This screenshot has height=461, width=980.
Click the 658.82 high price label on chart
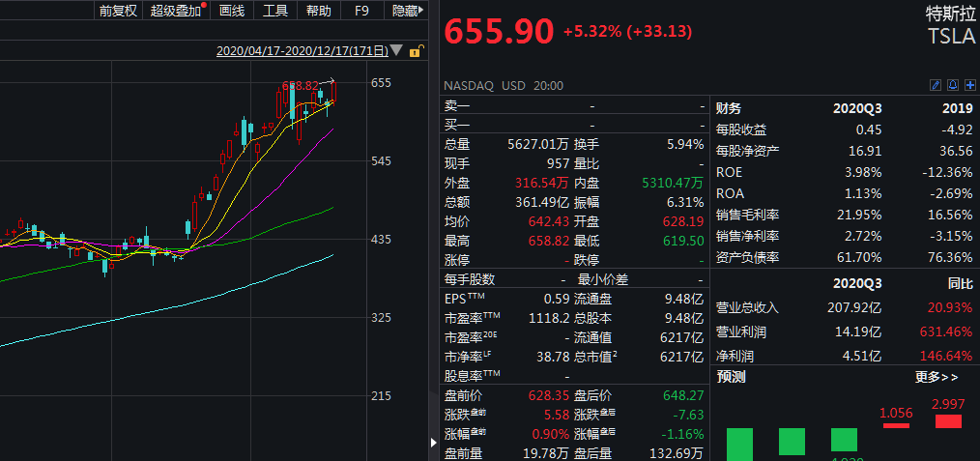pos(301,86)
